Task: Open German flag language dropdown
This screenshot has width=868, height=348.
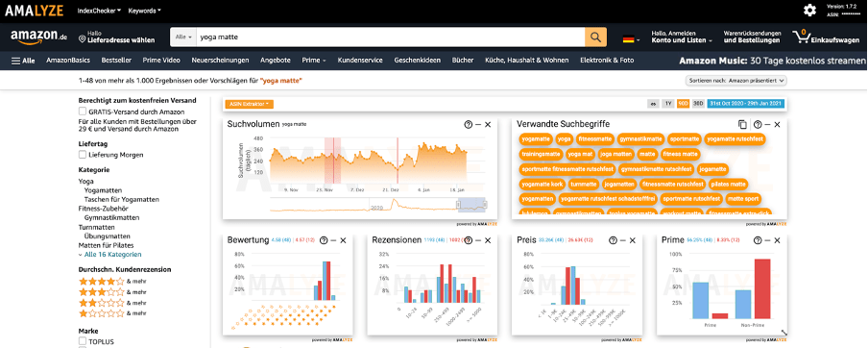Action: tap(631, 39)
